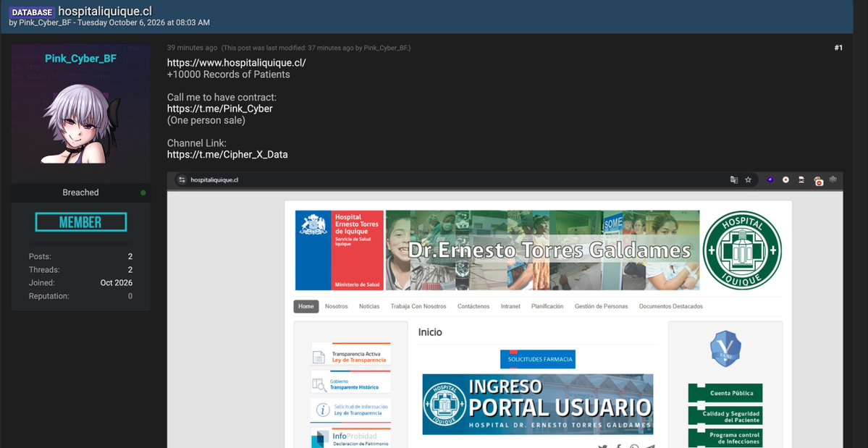The image size is (868, 448).
Task: Open the Contáctenos menu item
Action: point(473,306)
